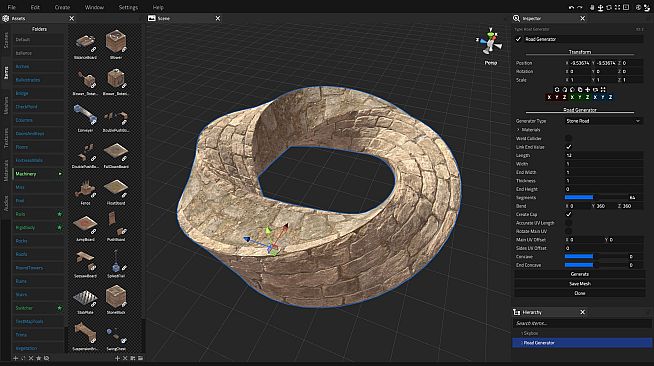Click the redo arrow in top toolbar
The width and height of the screenshot is (654, 366).
[580, 8]
